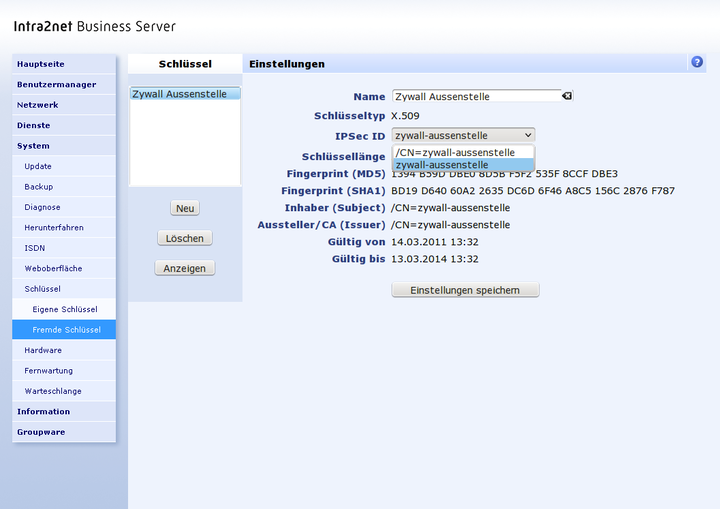This screenshot has width=720, height=509.
Task: Select the Schlüssel submenu item
Action: point(64,289)
